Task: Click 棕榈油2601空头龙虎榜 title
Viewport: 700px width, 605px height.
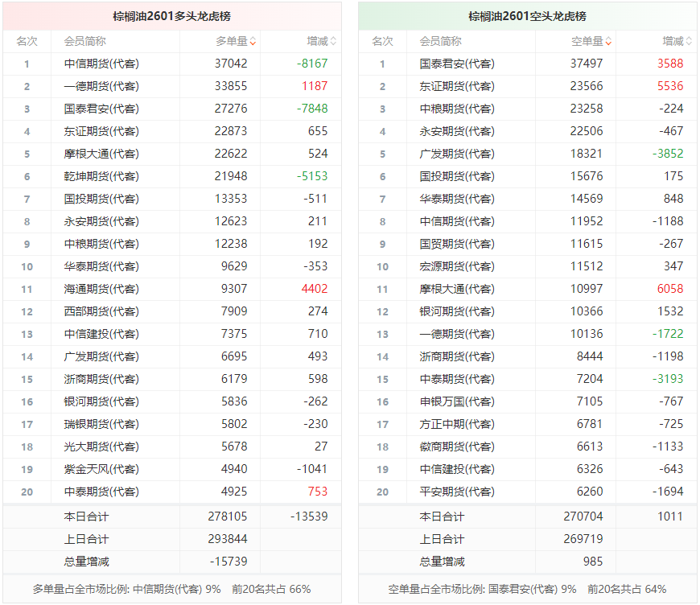Action: (x=527, y=17)
